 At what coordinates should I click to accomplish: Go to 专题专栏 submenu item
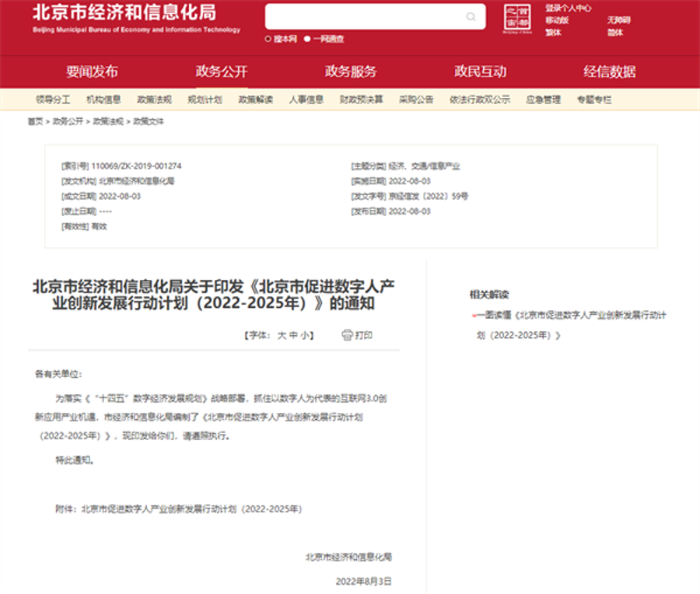[x=594, y=100]
